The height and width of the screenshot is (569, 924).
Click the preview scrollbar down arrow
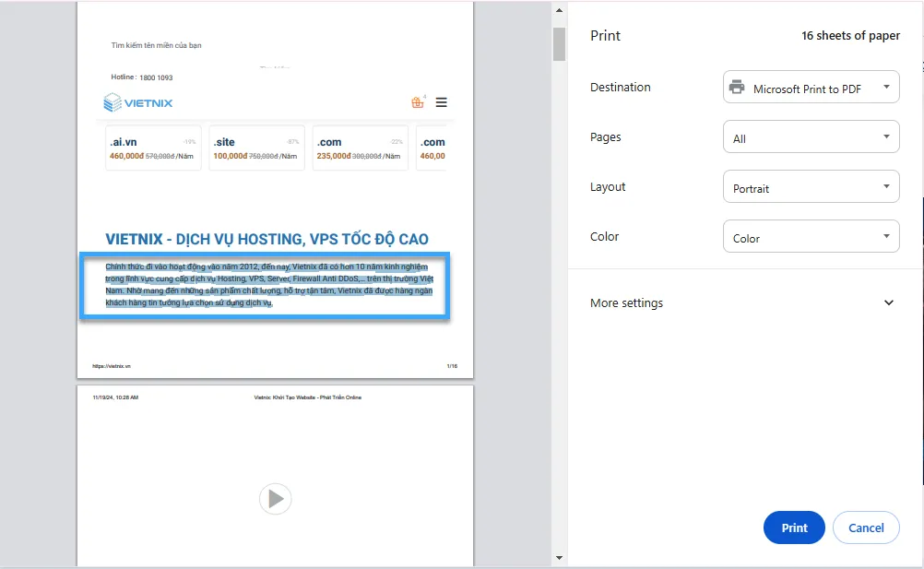(x=559, y=558)
